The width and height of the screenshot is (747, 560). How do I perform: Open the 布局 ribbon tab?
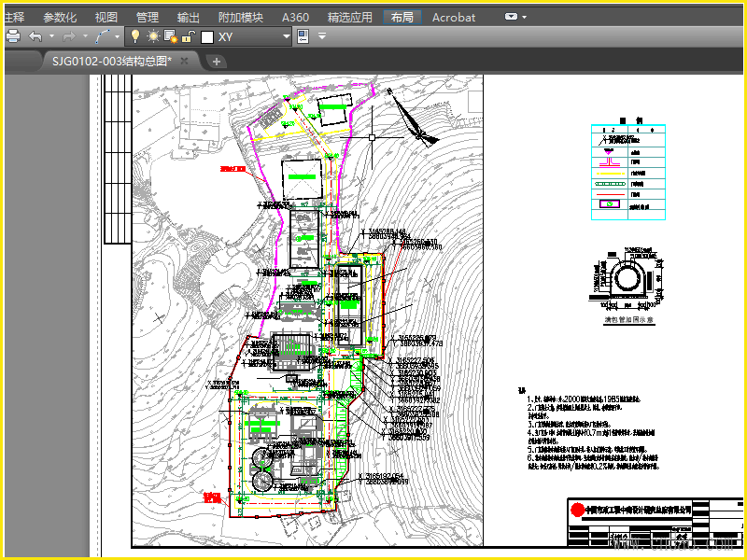402,17
